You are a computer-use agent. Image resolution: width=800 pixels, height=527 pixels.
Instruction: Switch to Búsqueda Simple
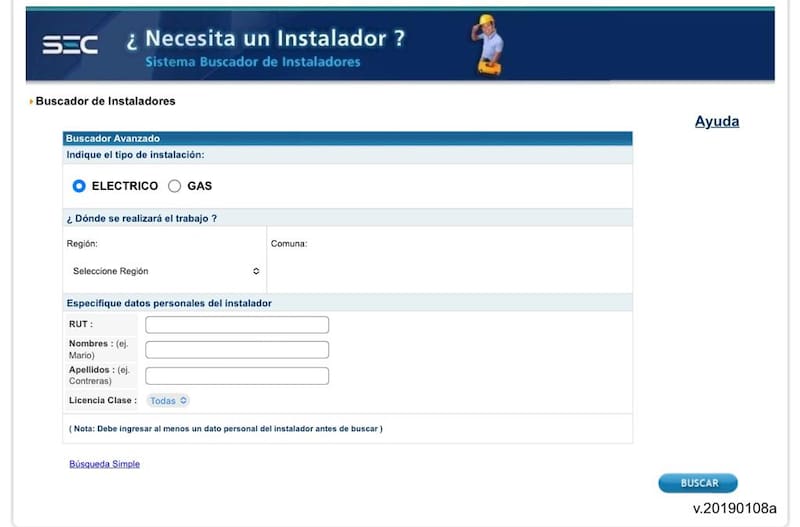(104, 464)
